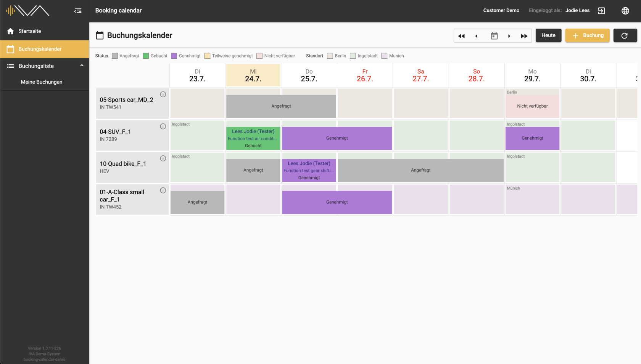Go to next day with right arrow
The width and height of the screenshot is (641, 364).
pos(509,36)
